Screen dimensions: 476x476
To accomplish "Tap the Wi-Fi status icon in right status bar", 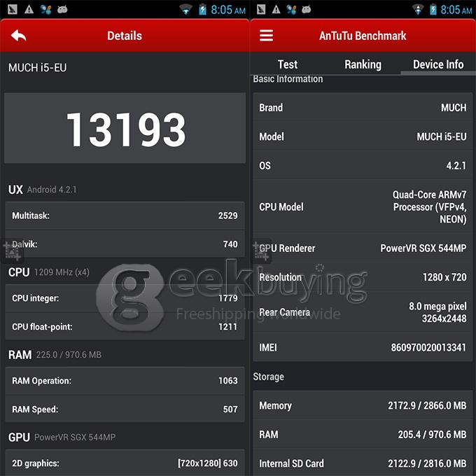I will pos(418,9).
